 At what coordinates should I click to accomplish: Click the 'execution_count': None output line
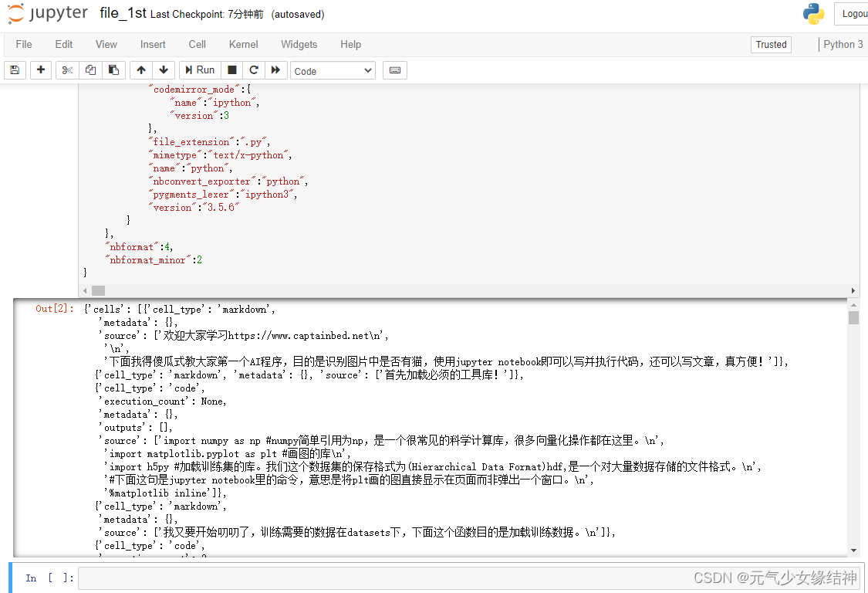click(x=163, y=402)
